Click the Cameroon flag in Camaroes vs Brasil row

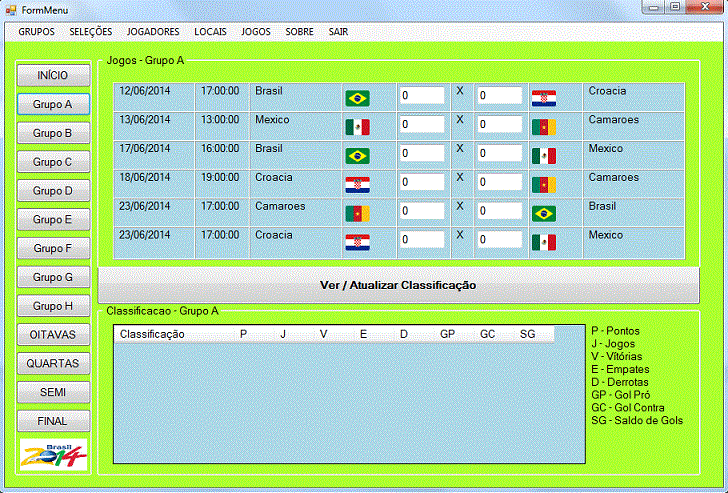click(x=357, y=214)
